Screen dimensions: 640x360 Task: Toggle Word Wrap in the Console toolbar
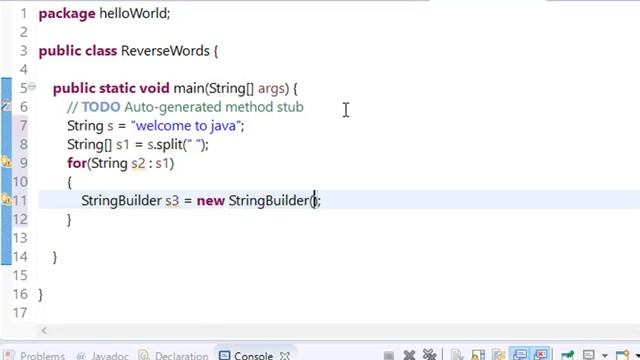[x=499, y=356]
